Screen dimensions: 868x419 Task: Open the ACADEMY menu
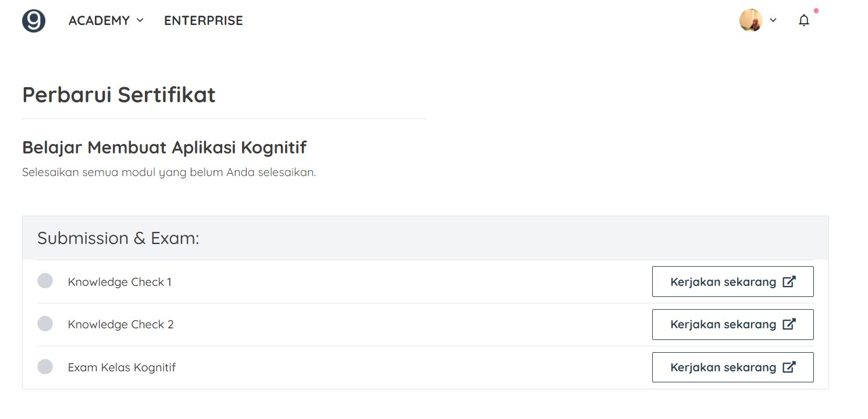click(99, 20)
